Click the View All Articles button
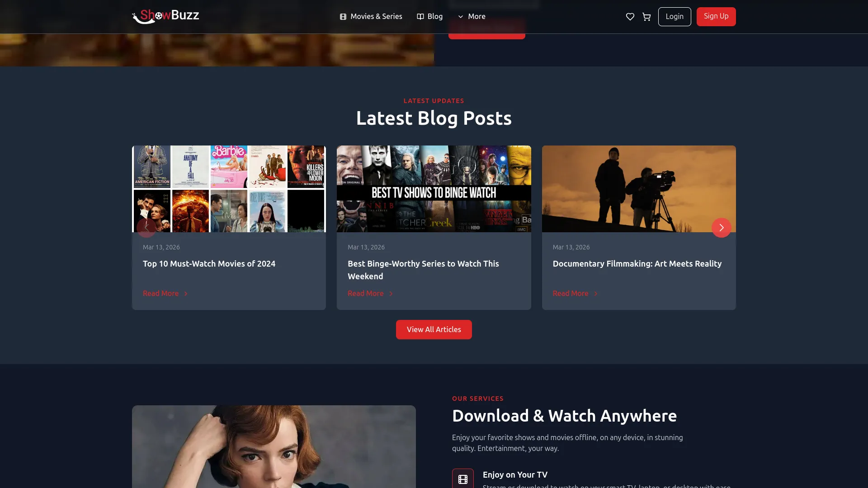The width and height of the screenshot is (868, 488). (x=434, y=329)
